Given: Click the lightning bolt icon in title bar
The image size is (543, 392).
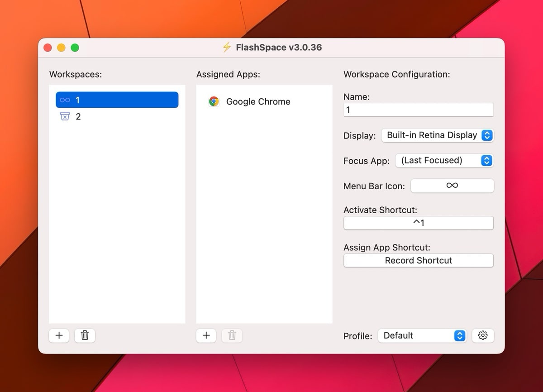Looking at the screenshot, I should 227,48.
